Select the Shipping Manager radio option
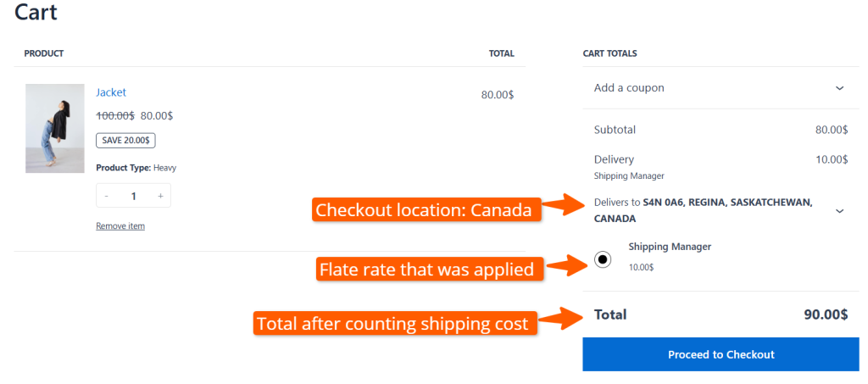This screenshot has width=868, height=384. click(x=603, y=259)
